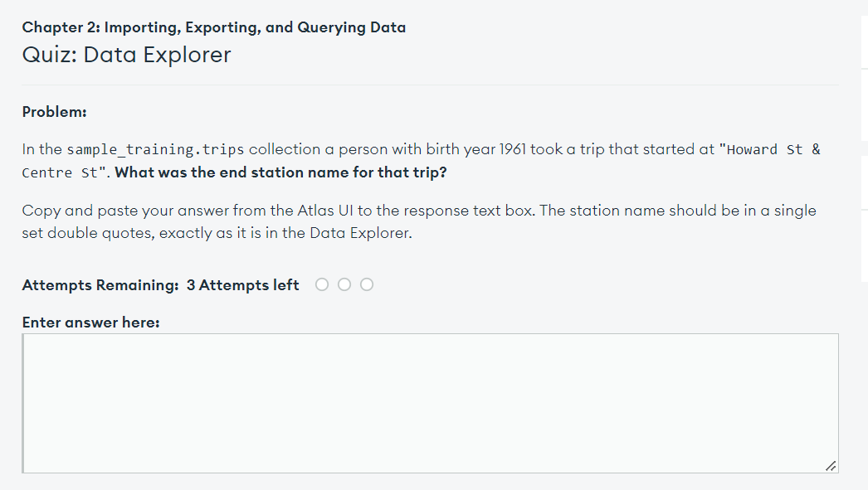Click the first attempt indicator circle
The image size is (868, 490).
(322, 285)
